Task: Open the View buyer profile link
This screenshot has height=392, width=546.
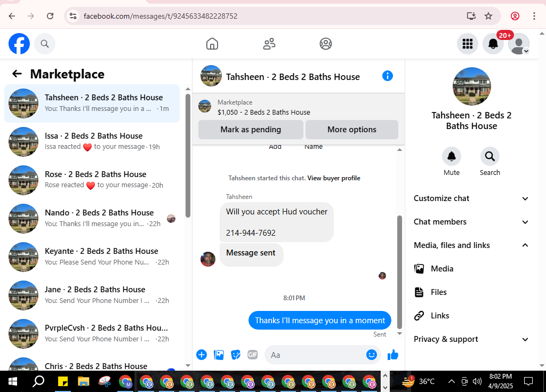Action: click(x=334, y=178)
